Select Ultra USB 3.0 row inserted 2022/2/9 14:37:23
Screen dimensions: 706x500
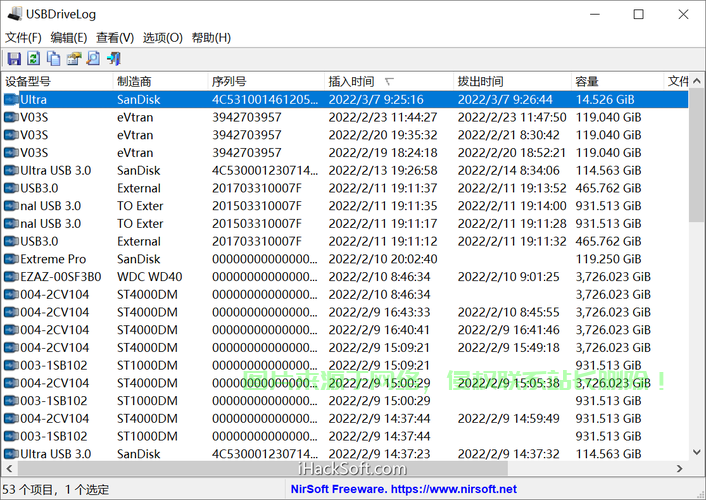pyautogui.click(x=345, y=453)
